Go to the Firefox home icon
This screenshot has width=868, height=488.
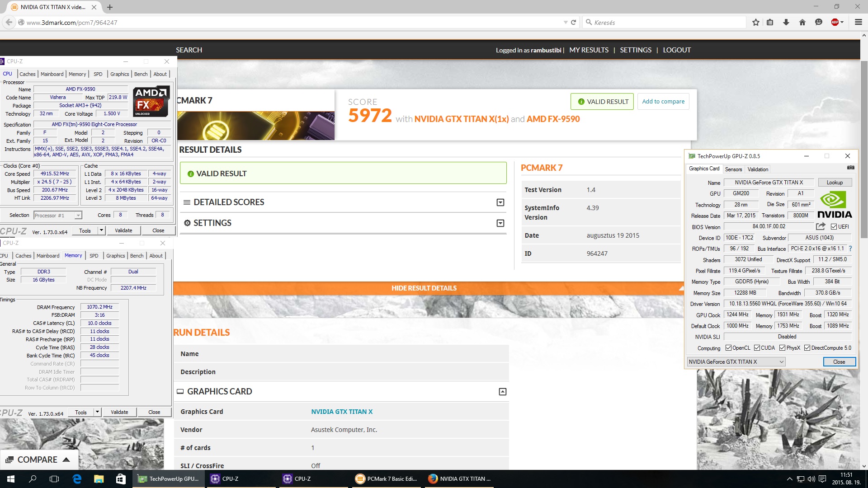(x=802, y=22)
